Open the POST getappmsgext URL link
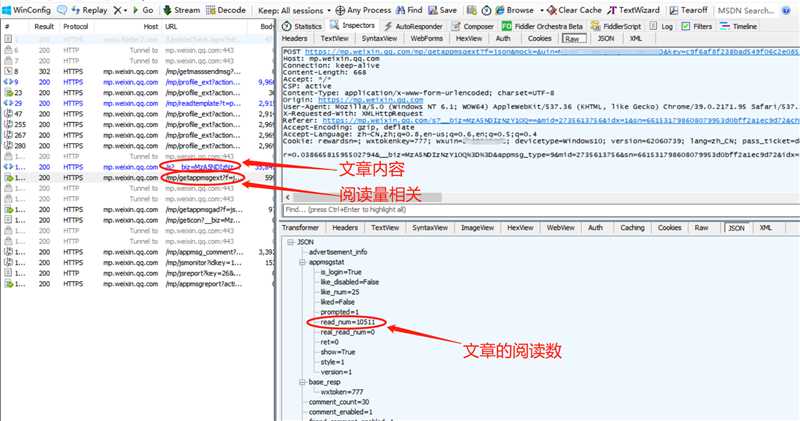Viewport: 800px width, 421px height. point(552,52)
